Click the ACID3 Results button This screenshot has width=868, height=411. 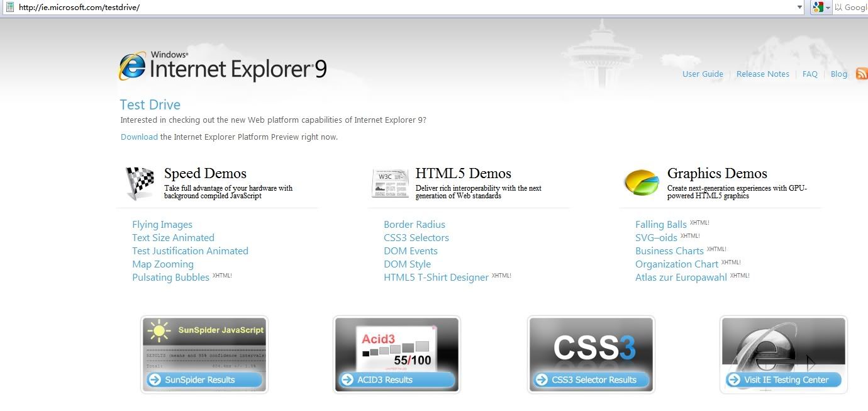click(396, 380)
